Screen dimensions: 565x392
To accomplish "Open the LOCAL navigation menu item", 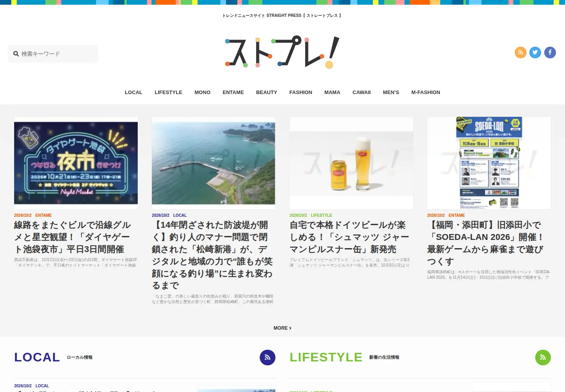I will [x=133, y=93].
